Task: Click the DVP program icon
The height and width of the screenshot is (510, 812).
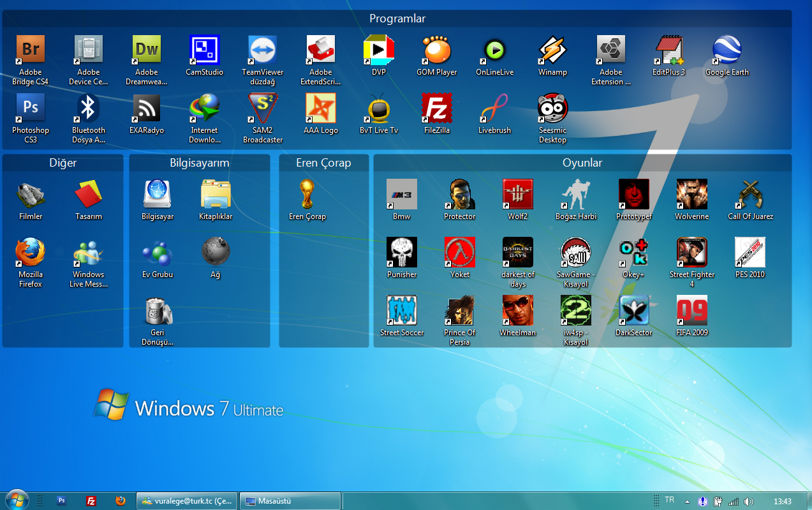Action: pos(379,50)
